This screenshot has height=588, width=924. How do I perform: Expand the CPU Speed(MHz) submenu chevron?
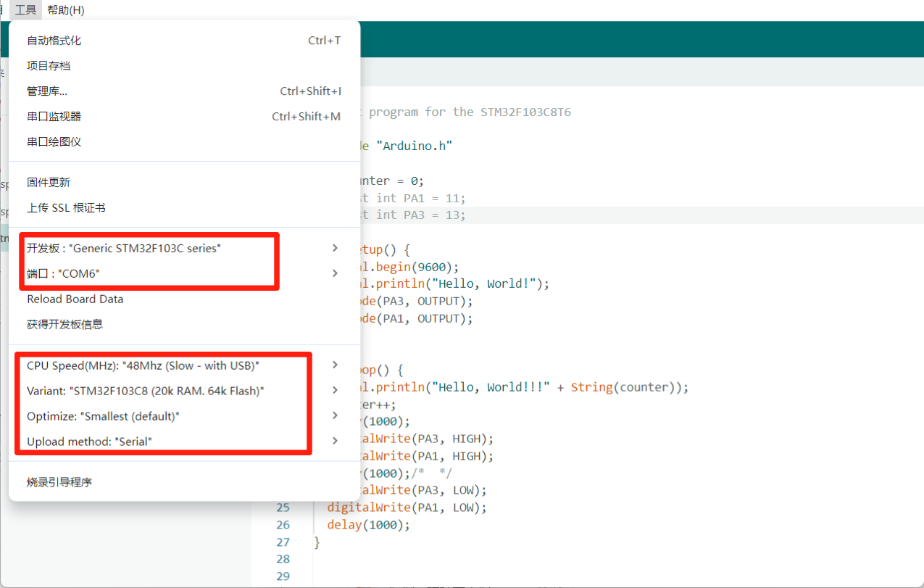[335, 365]
